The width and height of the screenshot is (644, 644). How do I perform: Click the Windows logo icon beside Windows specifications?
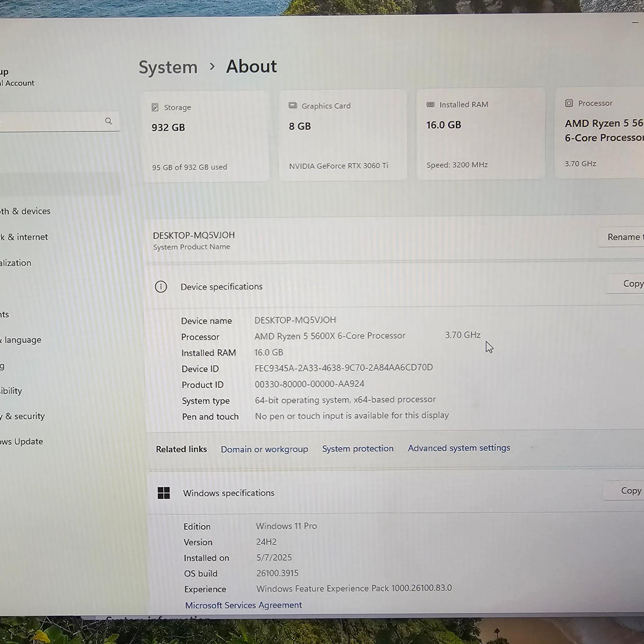[x=164, y=493]
